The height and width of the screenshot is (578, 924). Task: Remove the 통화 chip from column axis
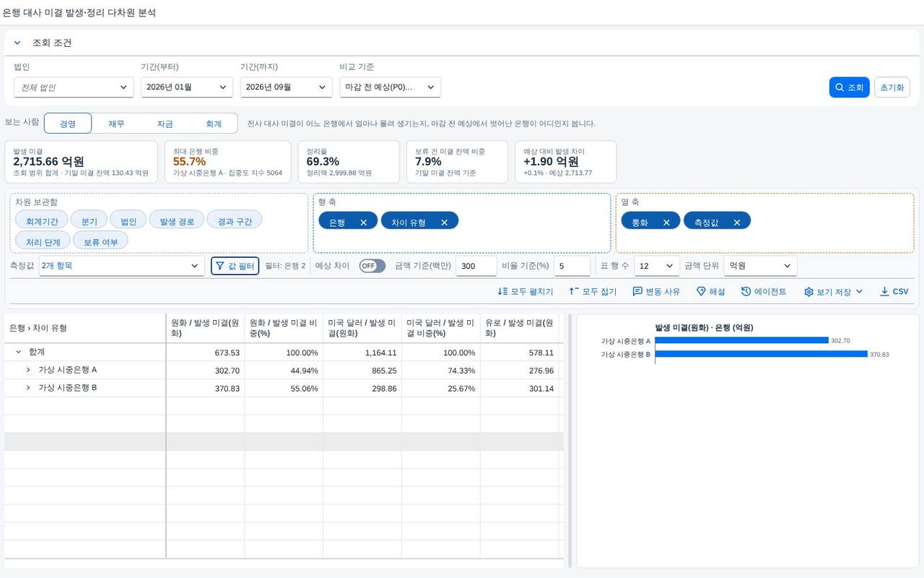[x=666, y=223]
